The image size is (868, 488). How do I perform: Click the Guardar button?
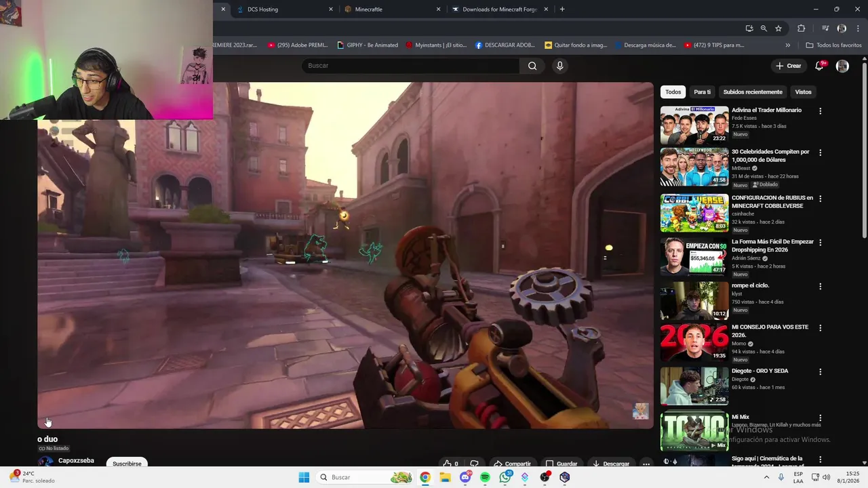[x=562, y=464]
